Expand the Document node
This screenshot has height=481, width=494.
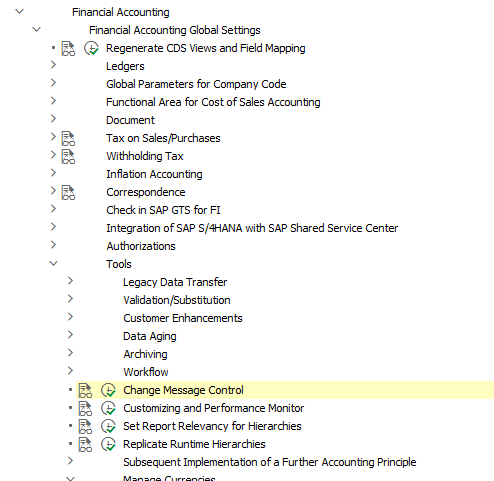pyautogui.click(x=53, y=119)
